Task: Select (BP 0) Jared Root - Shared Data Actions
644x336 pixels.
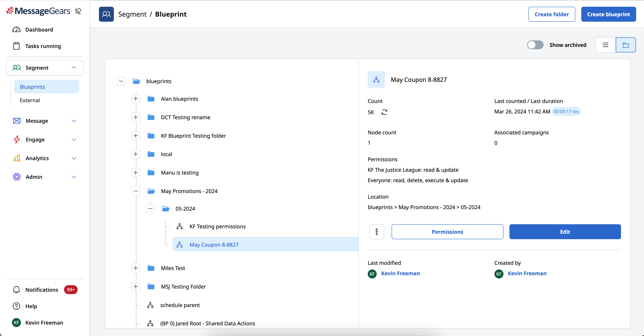Action: 208,323
